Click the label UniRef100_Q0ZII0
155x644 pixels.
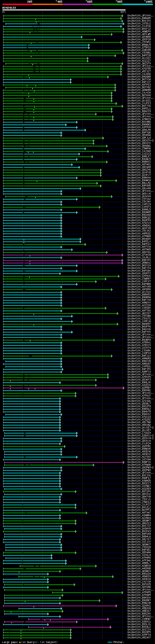coord(139,630)
